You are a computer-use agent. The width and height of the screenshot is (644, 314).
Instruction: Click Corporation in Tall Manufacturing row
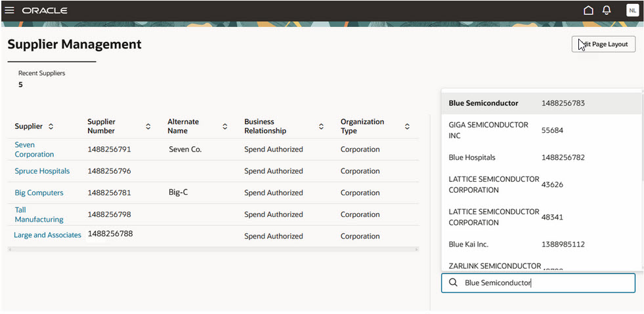point(360,214)
